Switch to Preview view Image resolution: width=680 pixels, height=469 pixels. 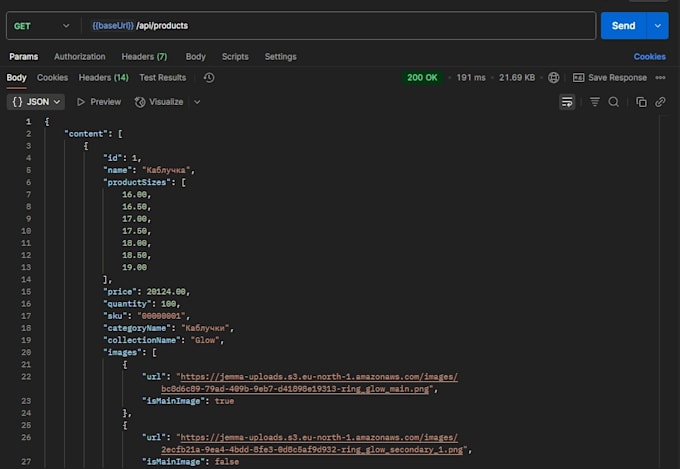[x=99, y=102]
